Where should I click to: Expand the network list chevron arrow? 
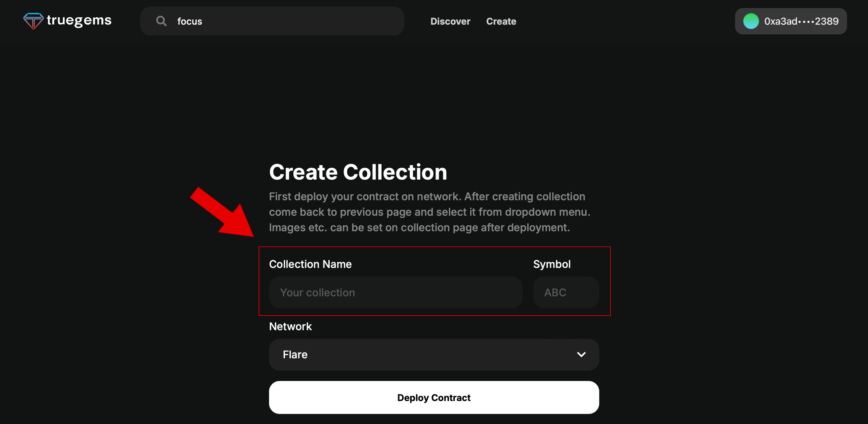(581, 355)
